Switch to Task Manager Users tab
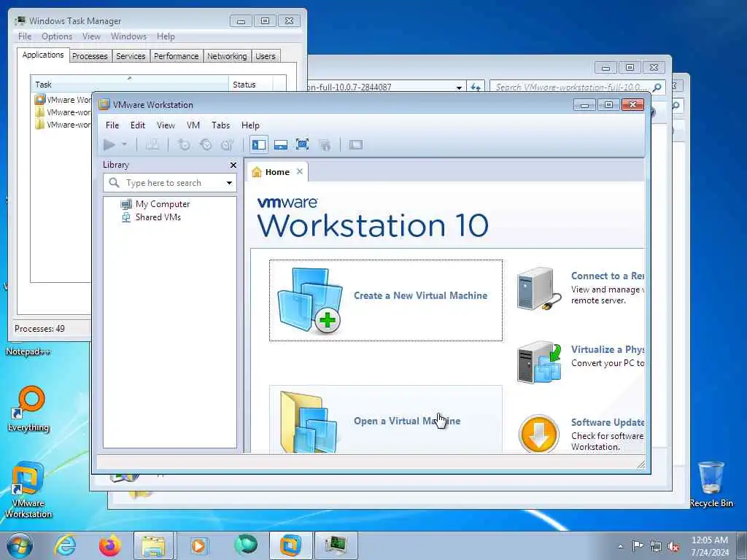Image resolution: width=747 pixels, height=560 pixels. (266, 55)
